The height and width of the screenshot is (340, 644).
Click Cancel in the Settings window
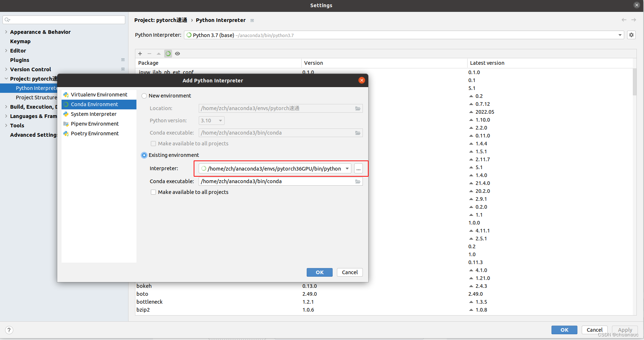pyautogui.click(x=595, y=330)
